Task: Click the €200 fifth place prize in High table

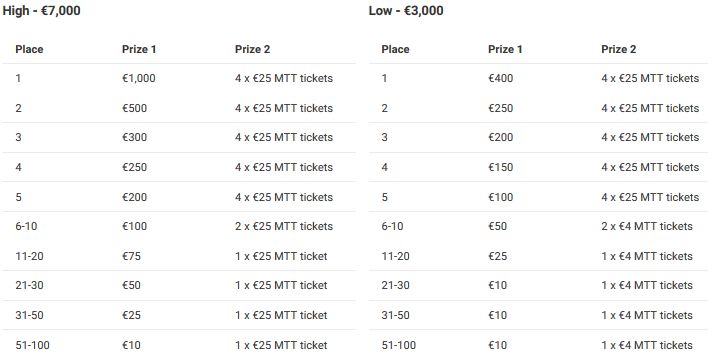Action: coord(134,197)
